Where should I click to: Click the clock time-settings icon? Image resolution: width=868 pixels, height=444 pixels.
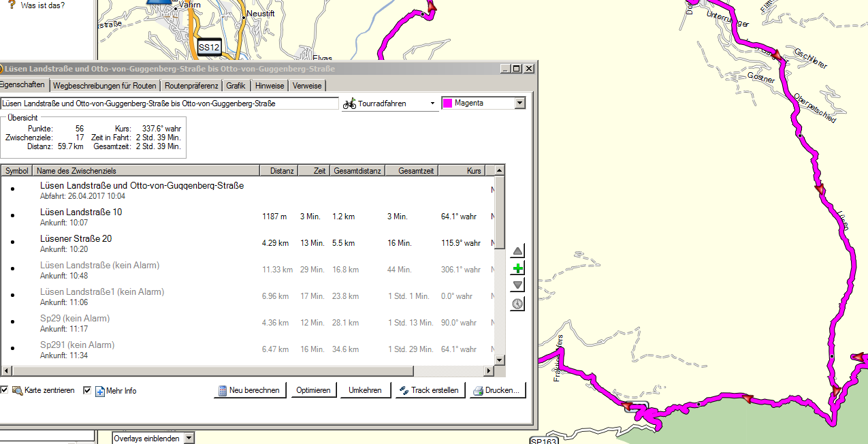click(518, 304)
